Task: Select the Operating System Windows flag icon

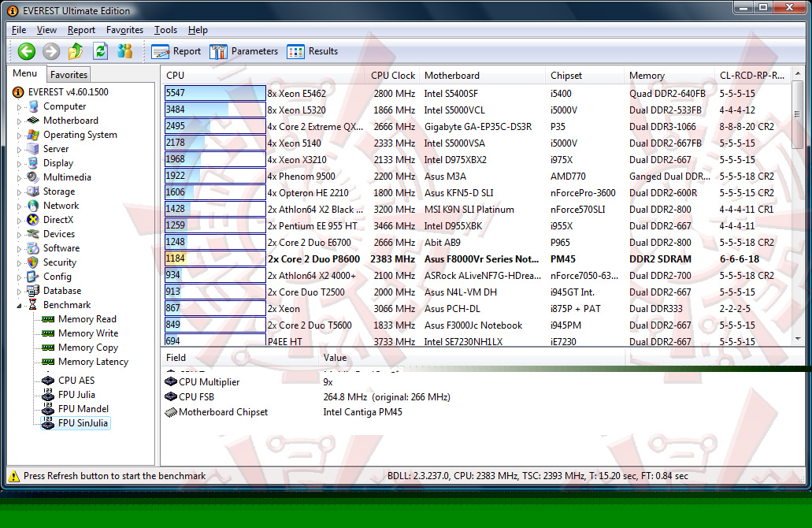Action: pos(33,135)
